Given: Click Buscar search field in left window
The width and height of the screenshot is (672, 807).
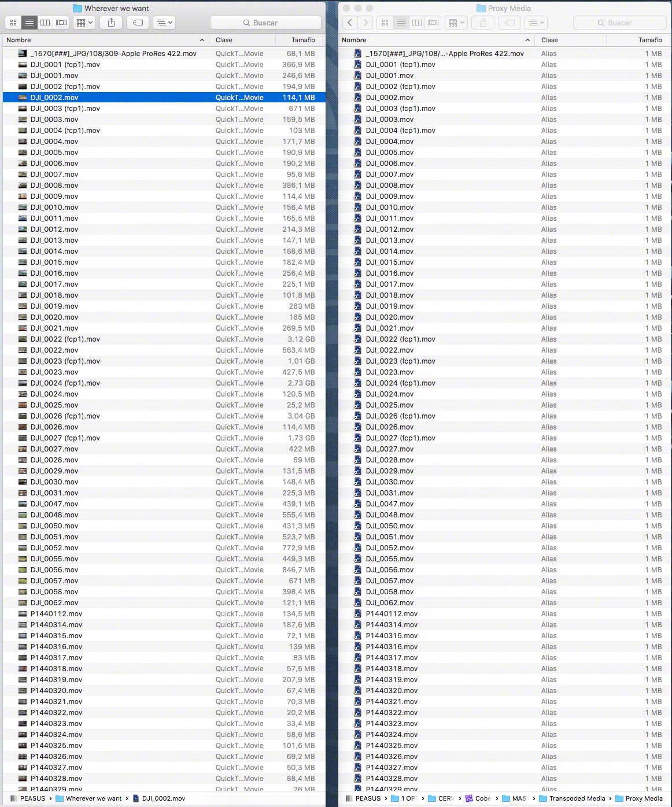Looking at the screenshot, I should coord(265,23).
